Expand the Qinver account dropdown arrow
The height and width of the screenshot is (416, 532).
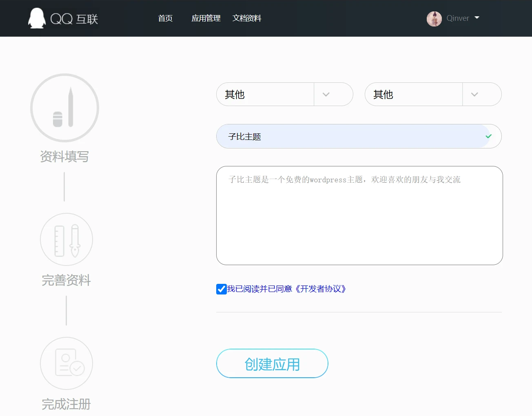coord(477,18)
